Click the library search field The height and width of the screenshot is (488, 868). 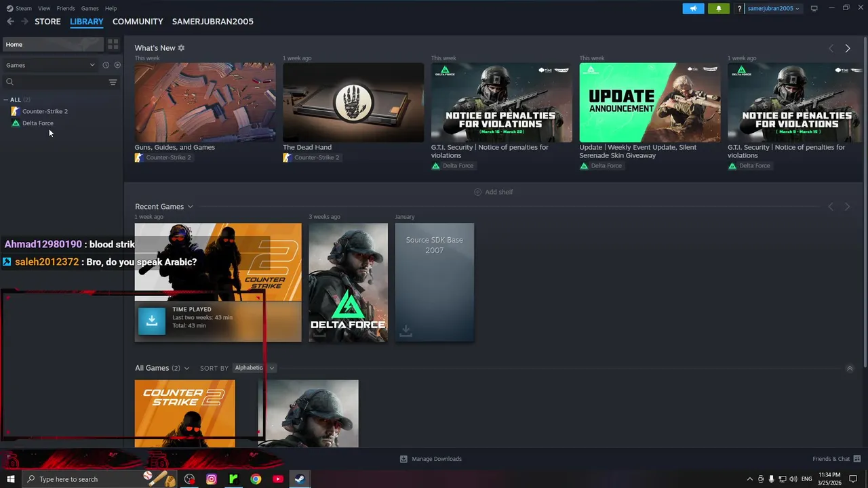click(x=54, y=82)
